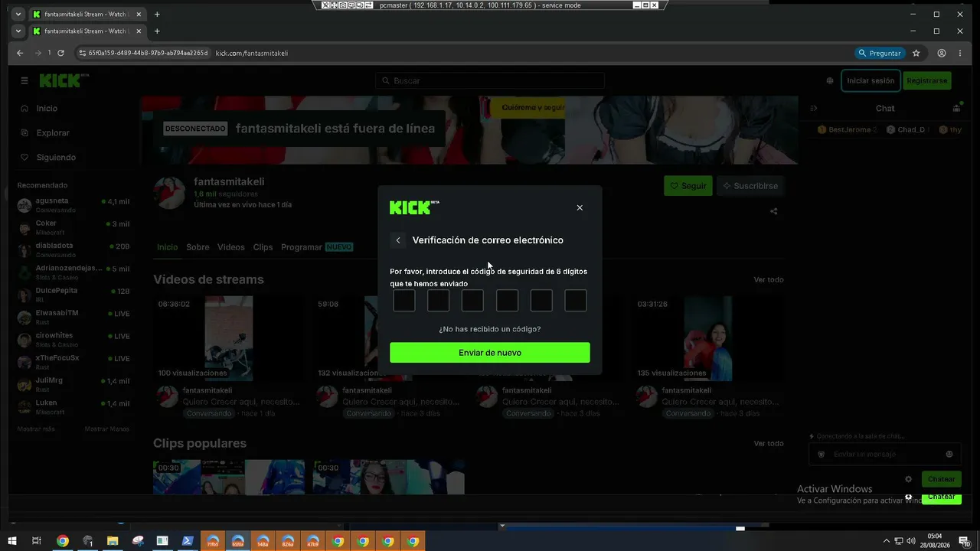Open recommended channel ElwasabiTM
Viewport: 980px width, 551px height.
point(73,317)
